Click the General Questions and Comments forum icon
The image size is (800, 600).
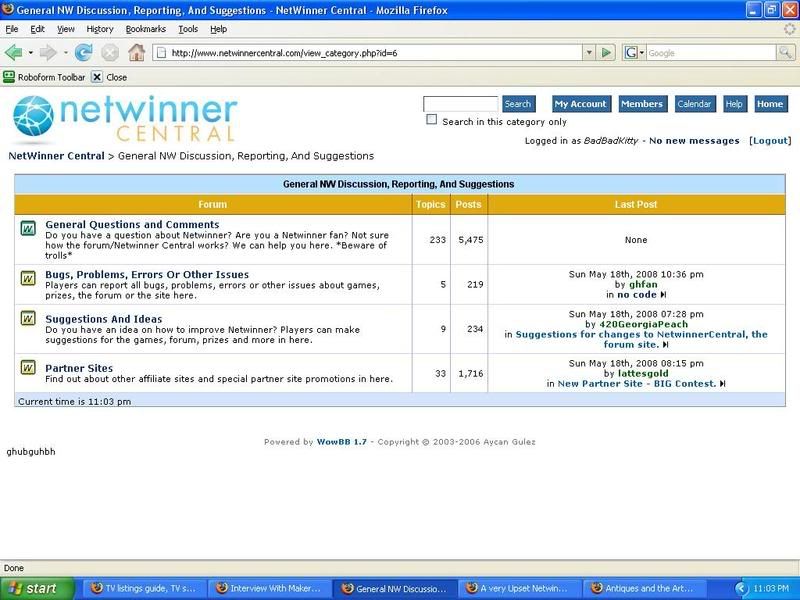pyautogui.click(x=28, y=228)
